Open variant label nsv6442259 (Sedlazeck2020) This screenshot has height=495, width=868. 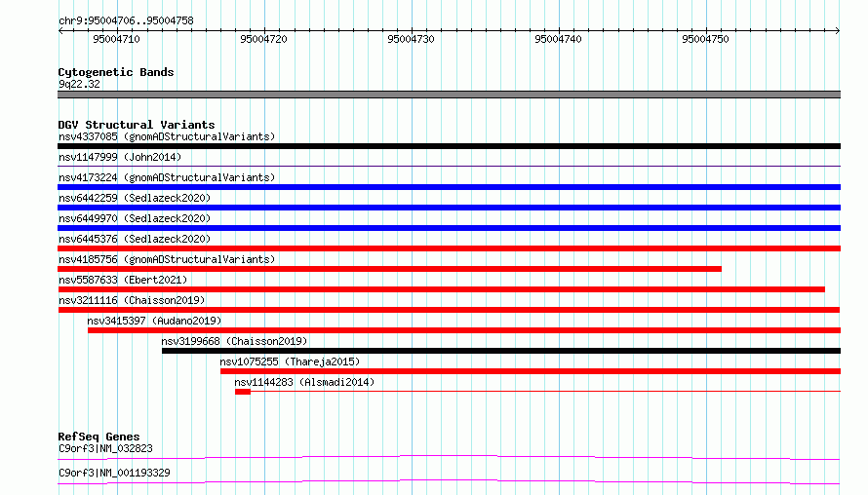(135, 198)
